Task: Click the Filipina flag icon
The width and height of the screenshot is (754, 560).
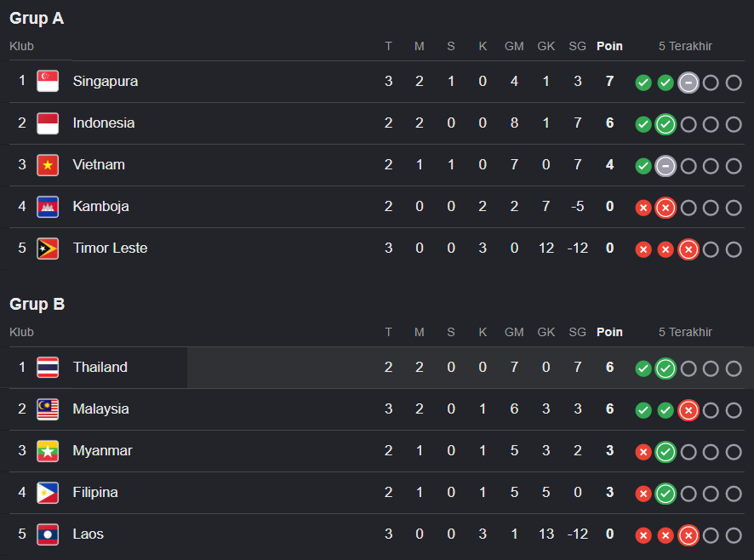Action: [x=48, y=493]
